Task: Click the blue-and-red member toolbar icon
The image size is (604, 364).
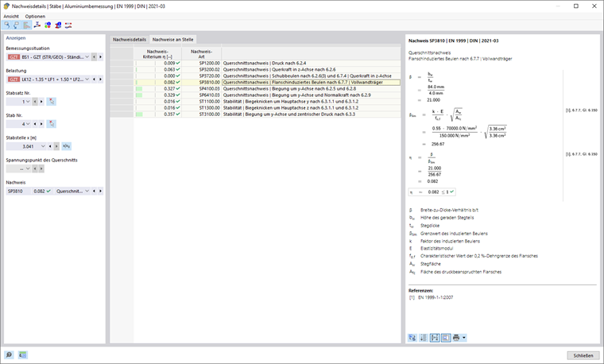Action: pyautogui.click(x=37, y=25)
